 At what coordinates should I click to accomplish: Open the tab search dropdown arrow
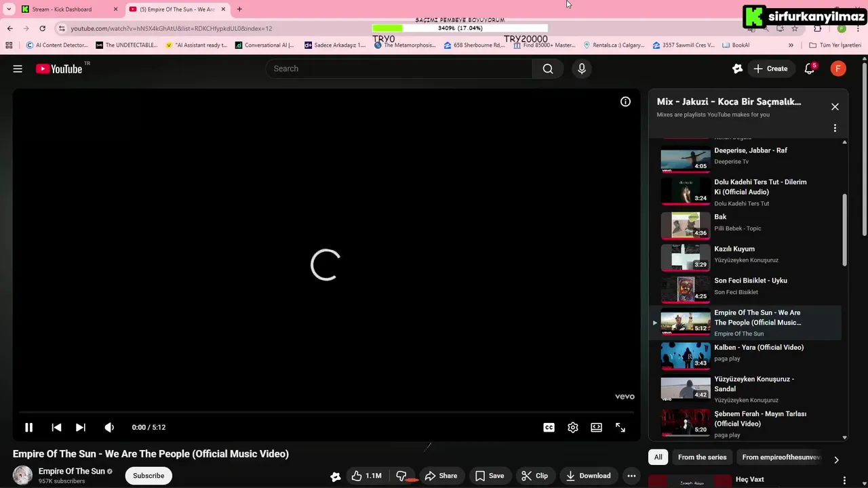pos(9,9)
